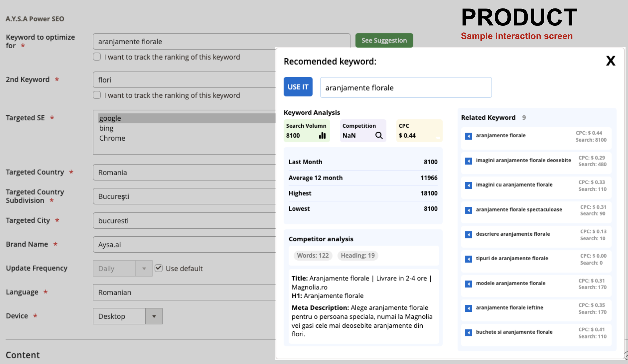
Task: Click arrow icon for 'tipuri de aranjamente florale'
Action: click(468, 259)
